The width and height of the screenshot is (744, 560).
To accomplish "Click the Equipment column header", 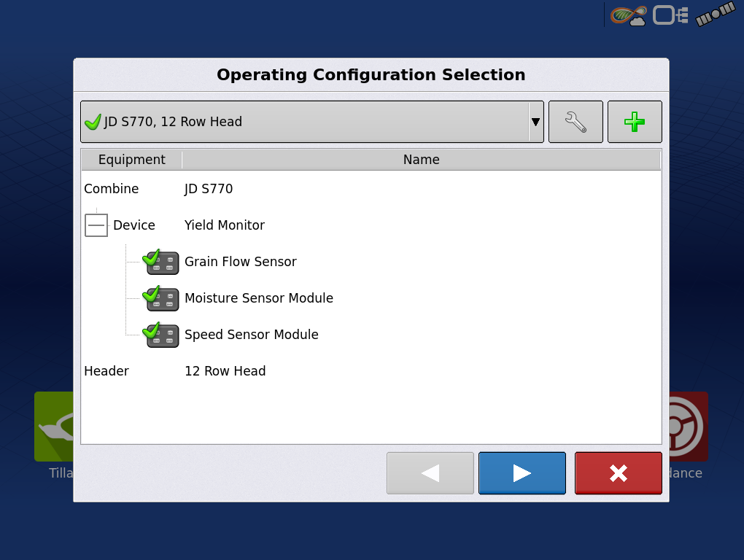I will pyautogui.click(x=131, y=160).
